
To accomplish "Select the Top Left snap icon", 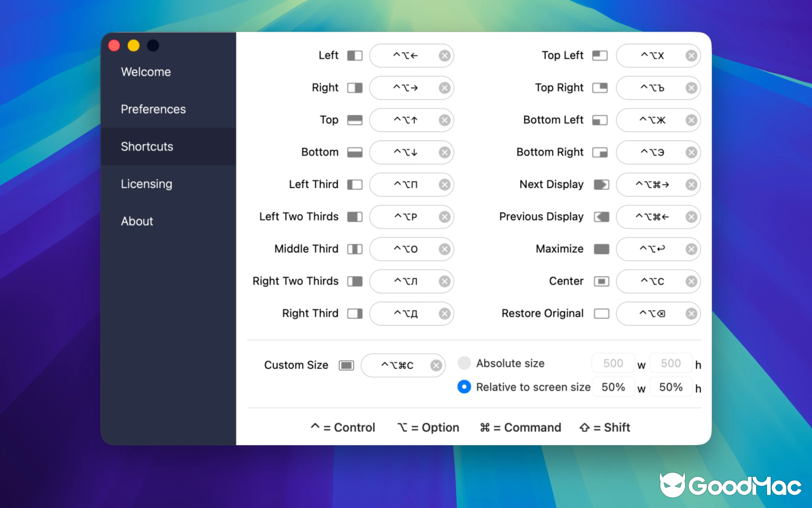I will click(599, 55).
